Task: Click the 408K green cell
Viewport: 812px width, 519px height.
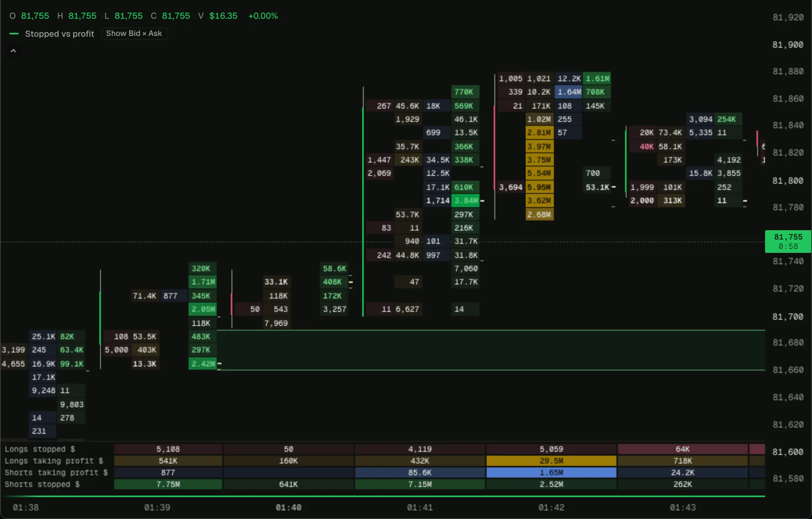Action: [334, 282]
